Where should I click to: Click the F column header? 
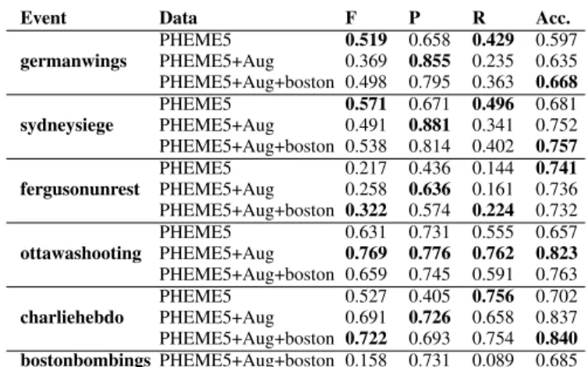point(351,18)
